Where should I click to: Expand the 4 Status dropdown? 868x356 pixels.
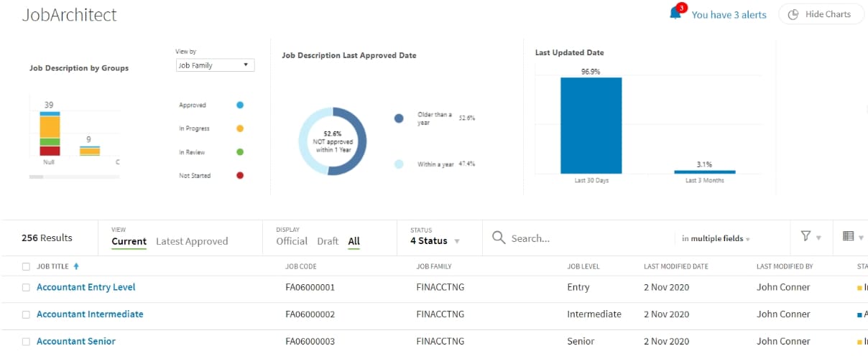point(434,241)
